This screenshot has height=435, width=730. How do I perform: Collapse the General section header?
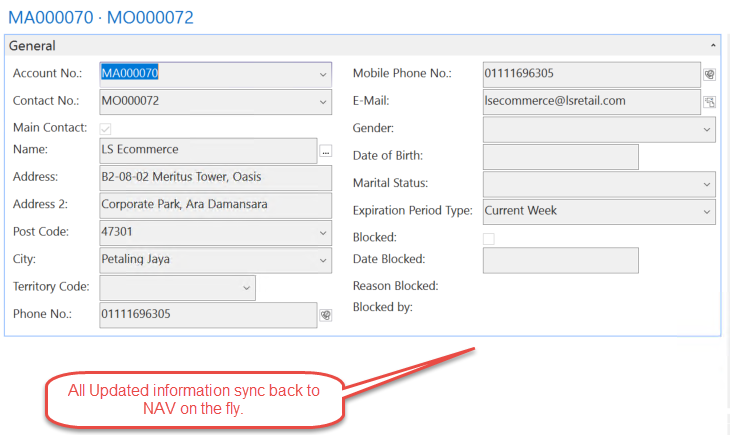[x=713, y=46]
